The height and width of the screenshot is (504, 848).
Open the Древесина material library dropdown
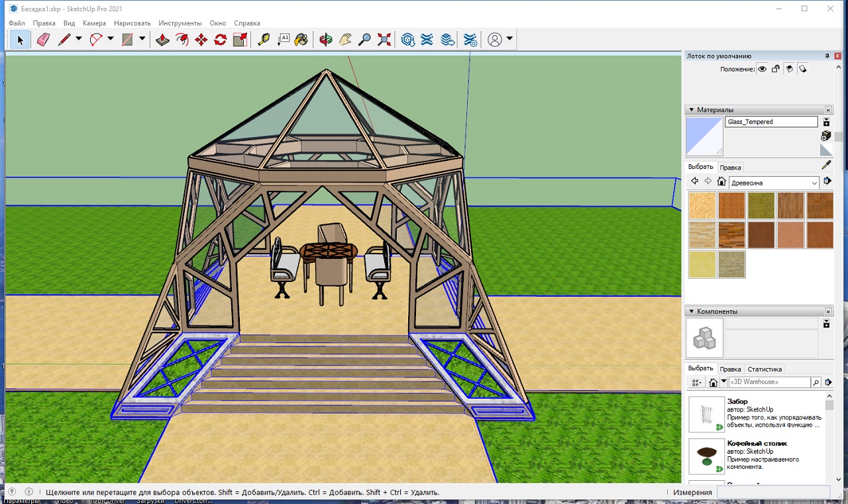click(814, 183)
